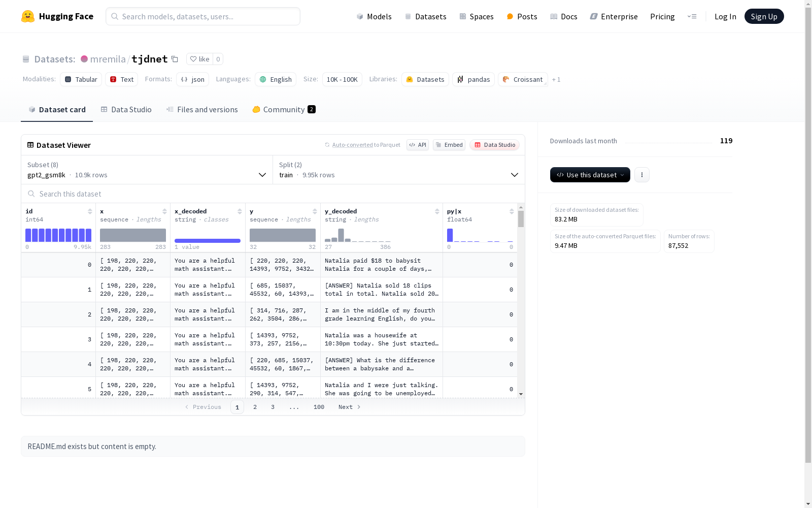This screenshot has height=508, width=812.
Task: Open the Pricing page link
Action: [x=662, y=16]
